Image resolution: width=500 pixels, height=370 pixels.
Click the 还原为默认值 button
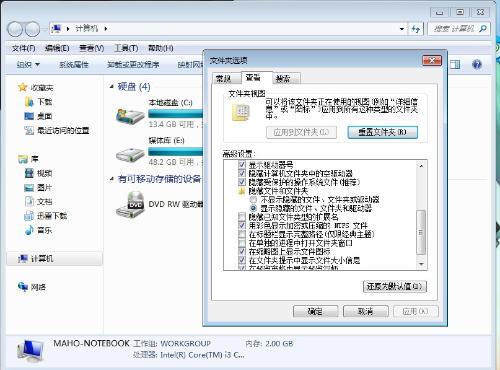click(x=395, y=286)
